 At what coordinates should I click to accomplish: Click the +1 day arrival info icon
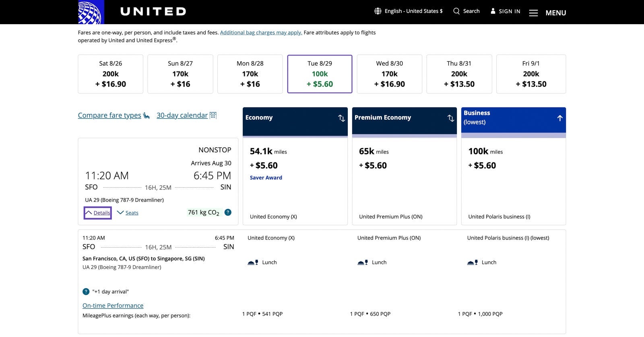(x=86, y=292)
